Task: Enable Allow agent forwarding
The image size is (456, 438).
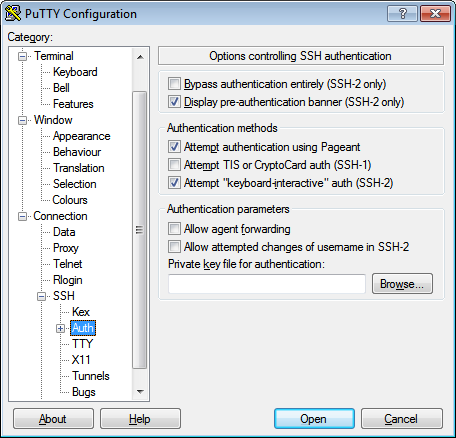Action: tap(174, 229)
